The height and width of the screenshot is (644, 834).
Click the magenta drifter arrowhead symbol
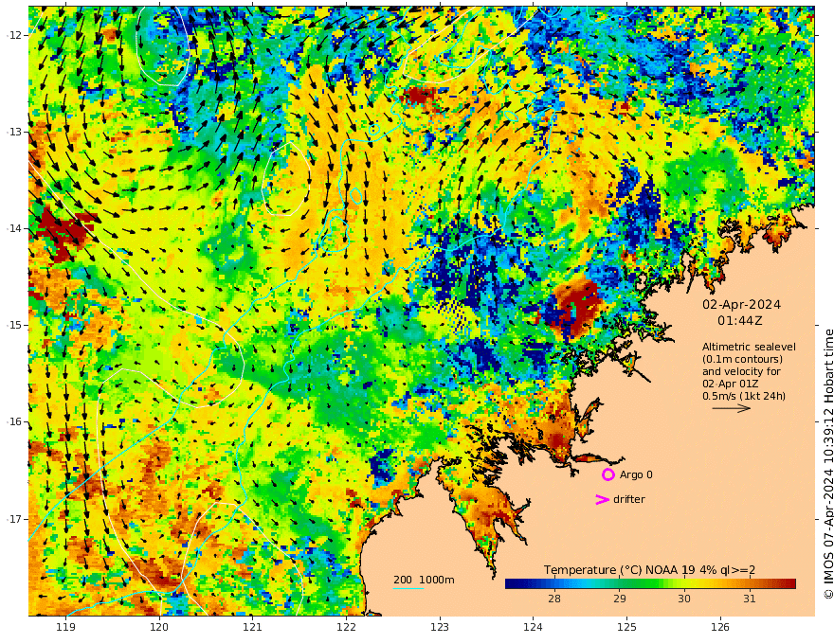pyautogui.click(x=602, y=499)
